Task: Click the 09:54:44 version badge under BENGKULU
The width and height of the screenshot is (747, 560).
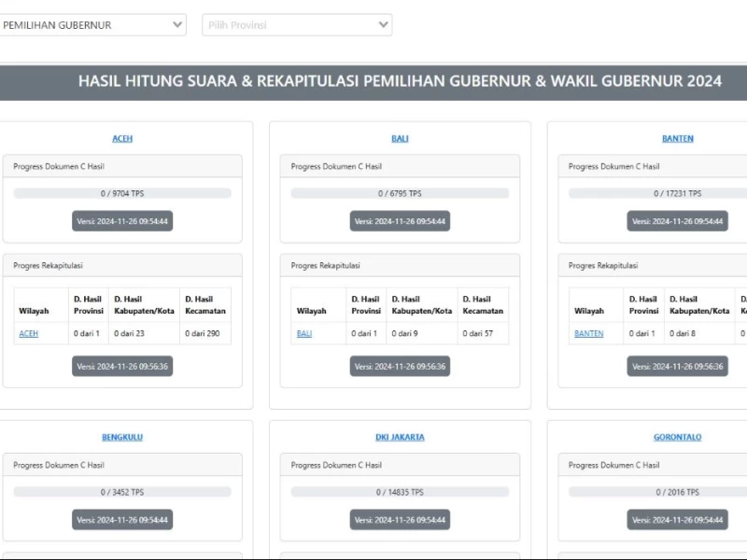Action: point(122,520)
